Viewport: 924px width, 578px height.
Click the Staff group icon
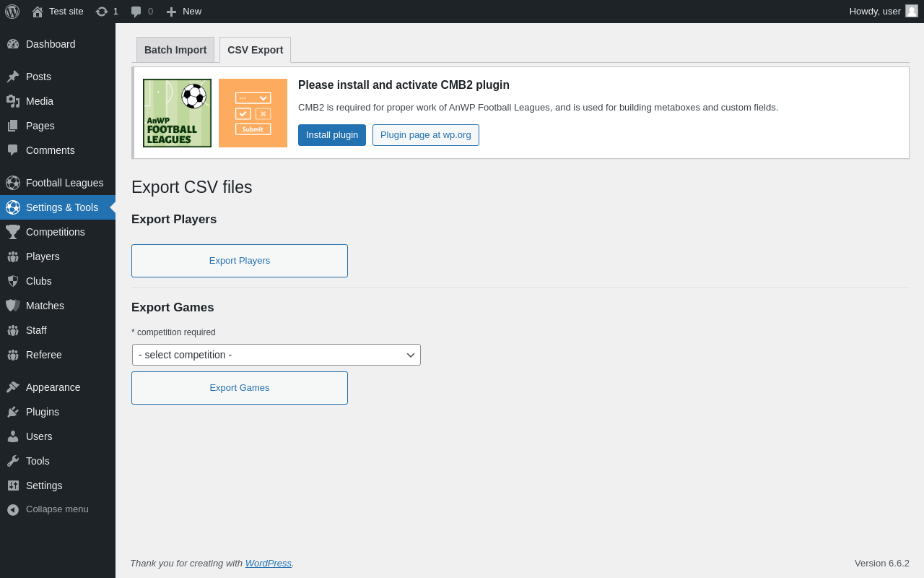click(13, 330)
